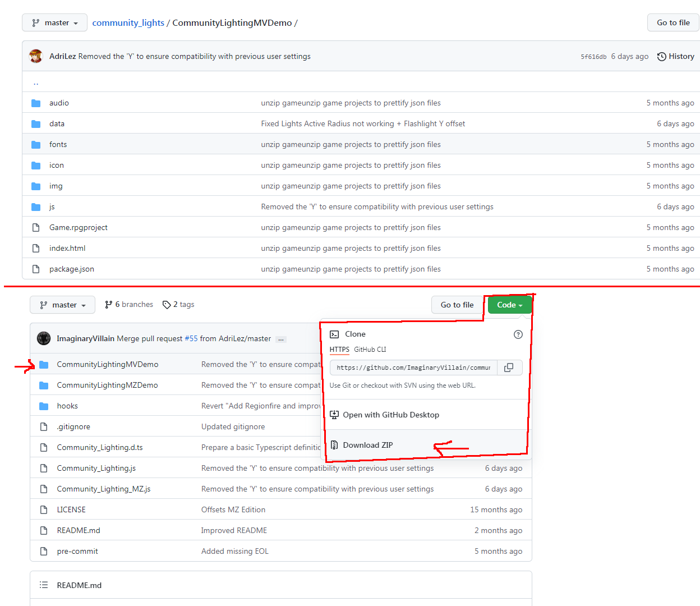This screenshot has height=606, width=700.
Task: Open the LICENSE file
Action: click(71, 509)
